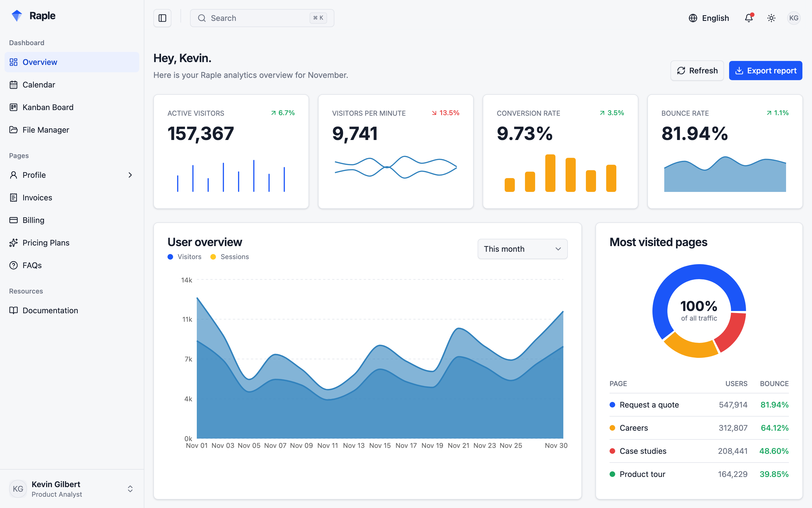Select the Request a quote row

tap(699, 405)
